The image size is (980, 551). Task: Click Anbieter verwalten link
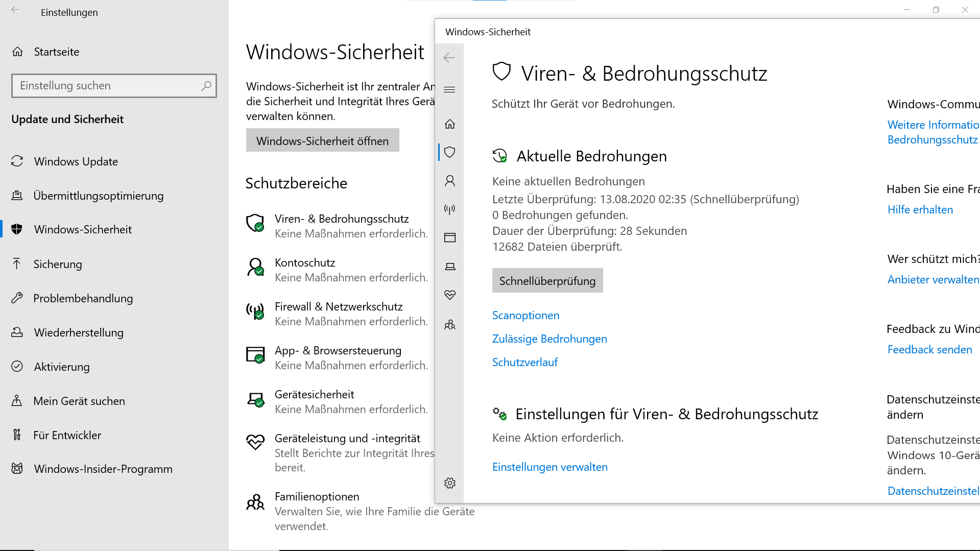933,279
